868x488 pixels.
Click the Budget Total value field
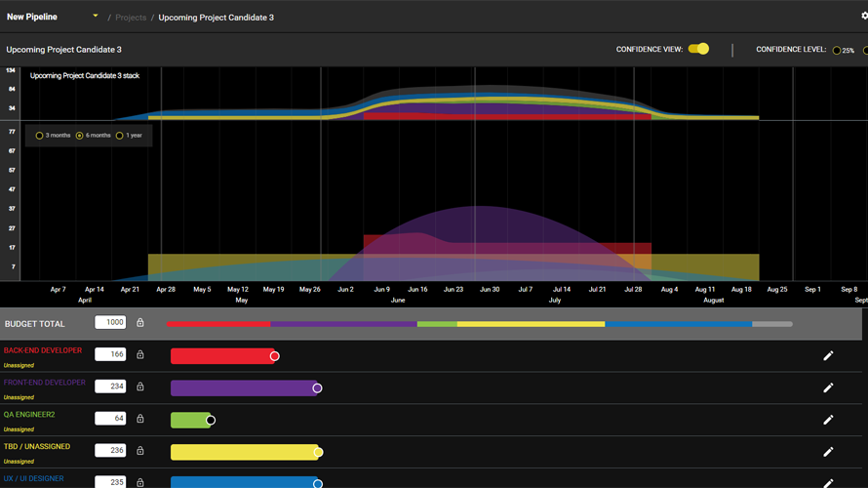coord(110,322)
